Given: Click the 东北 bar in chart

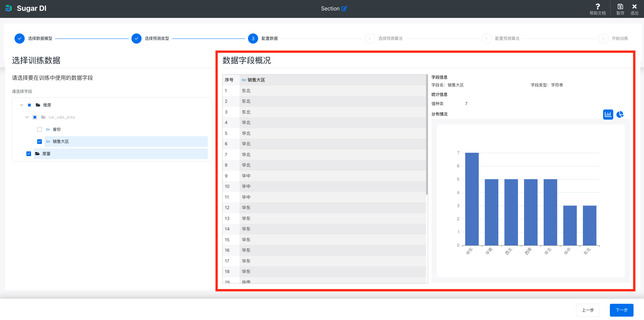Looking at the screenshot, I should (x=590, y=225).
